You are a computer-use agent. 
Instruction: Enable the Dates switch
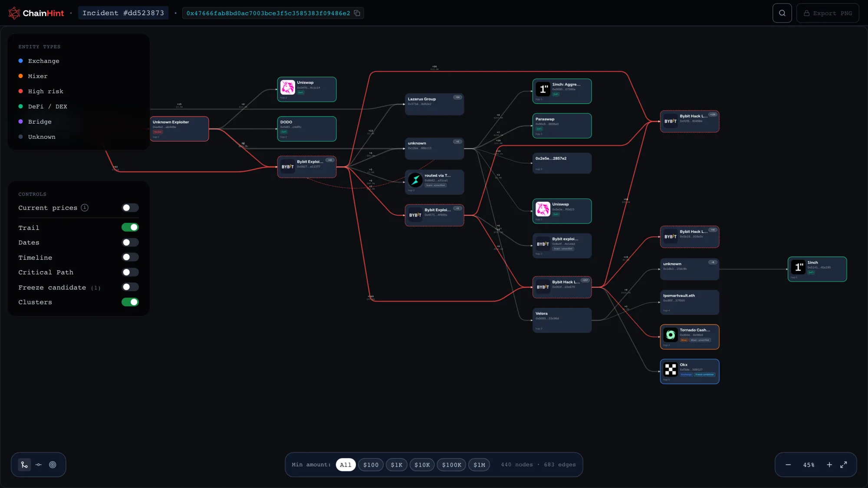[130, 242]
